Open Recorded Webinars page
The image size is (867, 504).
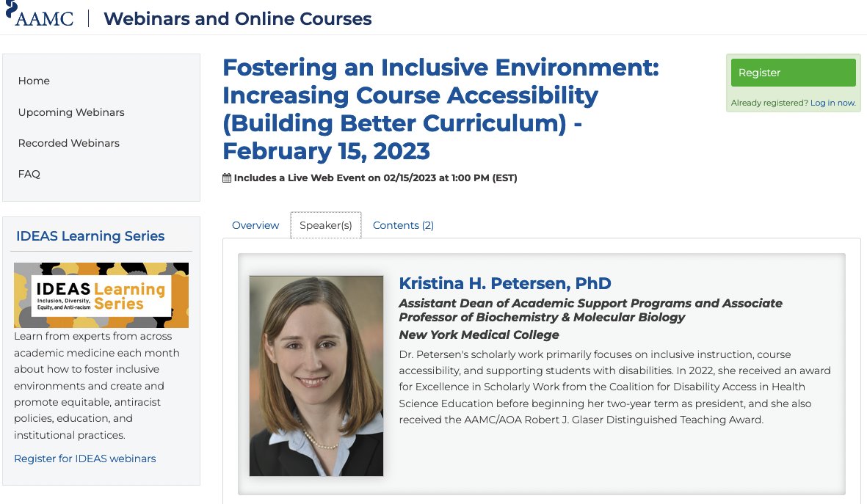[x=68, y=143]
